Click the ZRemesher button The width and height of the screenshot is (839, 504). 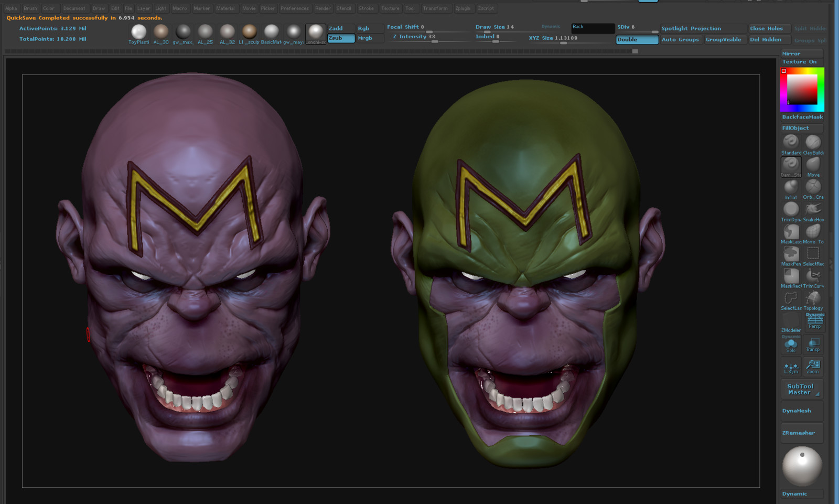[x=801, y=433]
